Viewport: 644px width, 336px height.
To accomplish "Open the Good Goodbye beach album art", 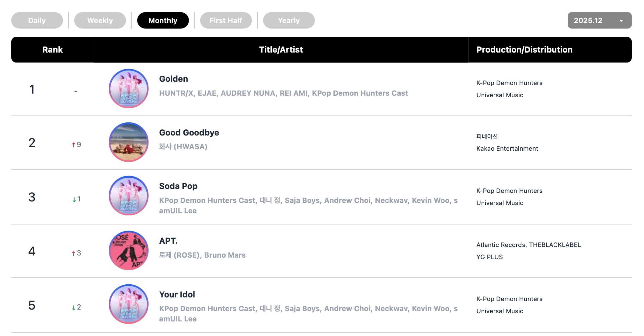I will click(x=129, y=142).
